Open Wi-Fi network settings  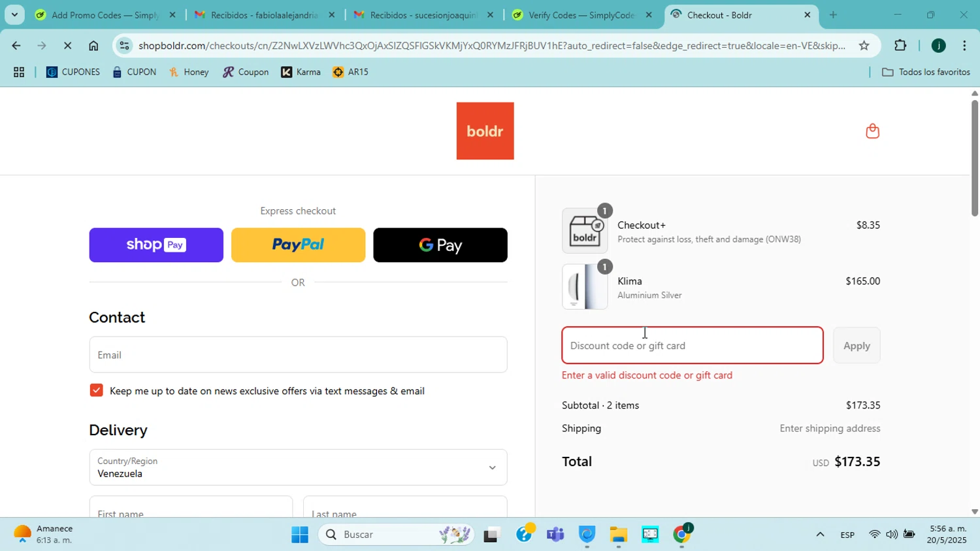click(874, 535)
